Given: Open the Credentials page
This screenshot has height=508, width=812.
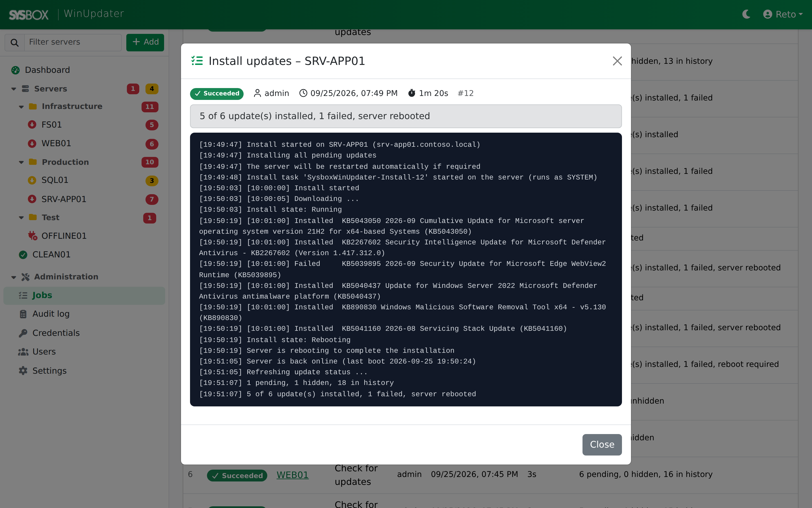Looking at the screenshot, I should pos(56,333).
